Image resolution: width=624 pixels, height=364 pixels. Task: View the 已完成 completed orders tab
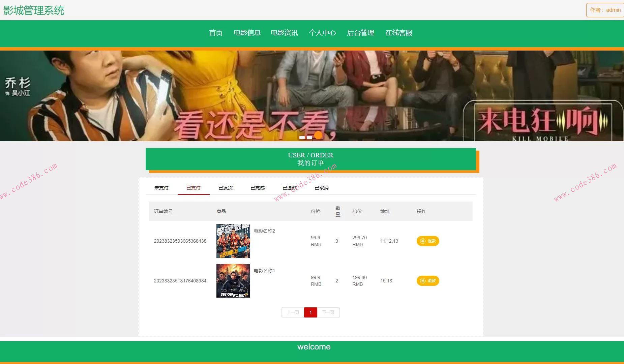tap(257, 187)
